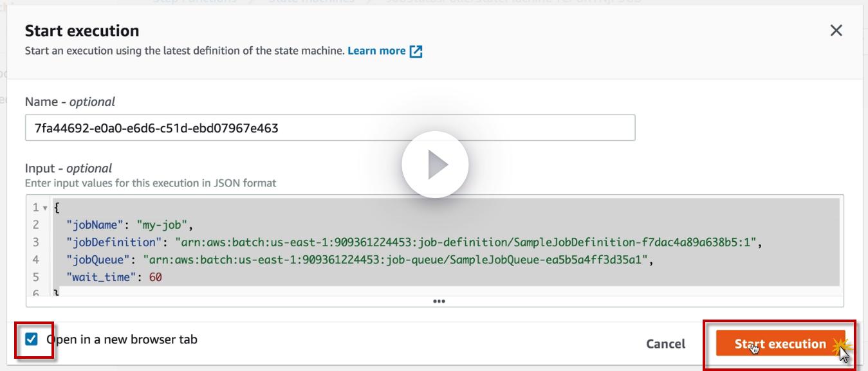Collapse the JSON fold arrow on line 1
The image size is (868, 371).
point(45,208)
